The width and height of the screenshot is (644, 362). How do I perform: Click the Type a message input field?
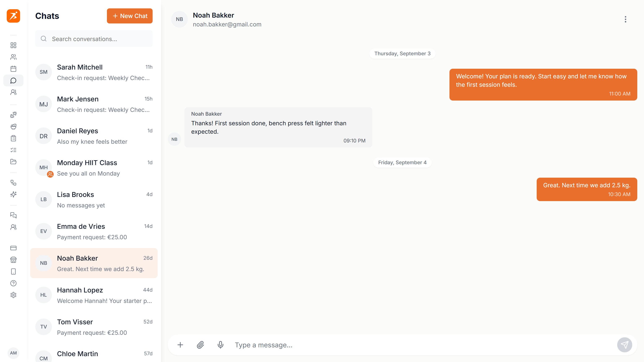(x=422, y=345)
